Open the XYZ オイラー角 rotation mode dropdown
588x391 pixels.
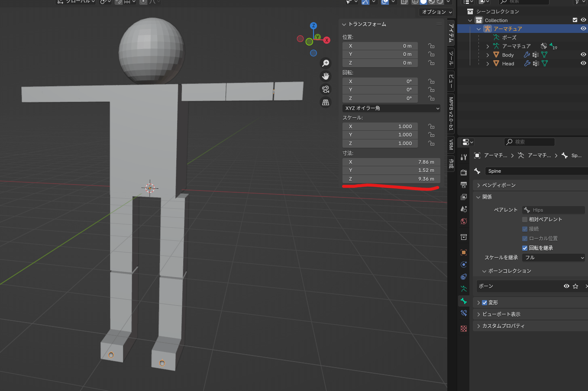[391, 108]
